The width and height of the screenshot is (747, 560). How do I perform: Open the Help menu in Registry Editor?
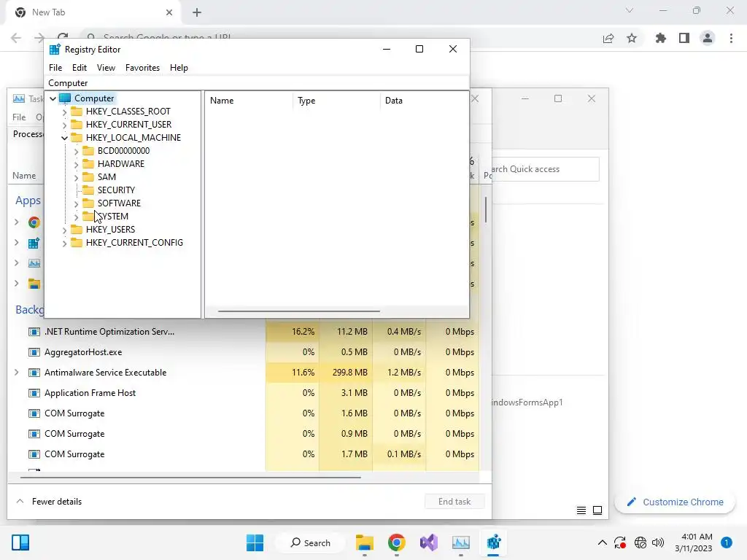[179, 68]
